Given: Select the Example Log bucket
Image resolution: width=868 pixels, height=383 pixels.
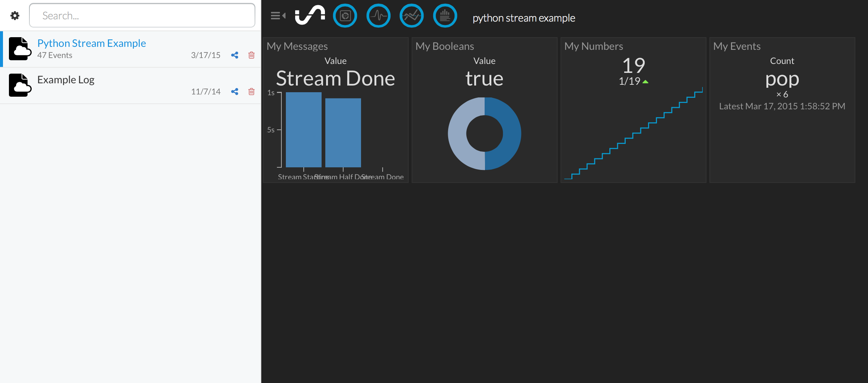Looking at the screenshot, I should (131, 86).
